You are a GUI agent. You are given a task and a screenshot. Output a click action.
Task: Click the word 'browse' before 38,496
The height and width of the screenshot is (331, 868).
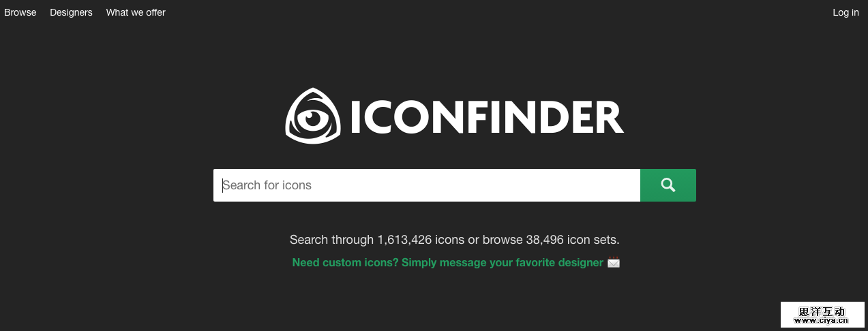[x=503, y=240]
